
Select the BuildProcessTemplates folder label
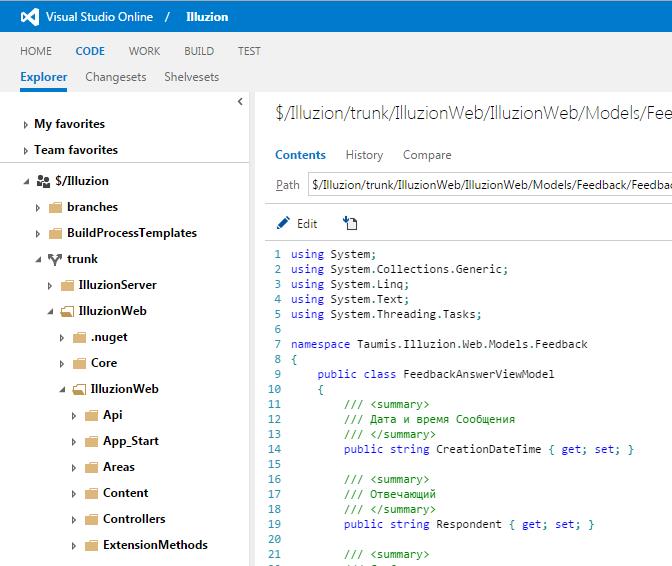pyautogui.click(x=132, y=233)
